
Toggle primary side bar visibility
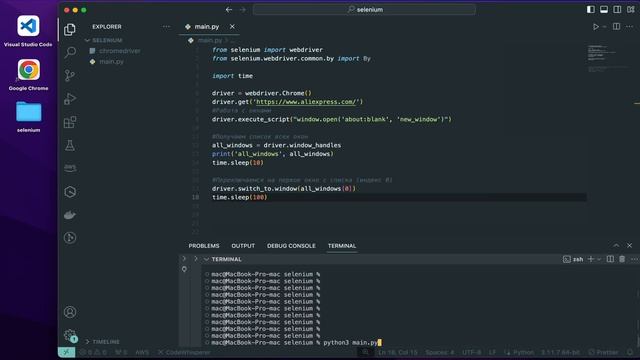(591, 9)
